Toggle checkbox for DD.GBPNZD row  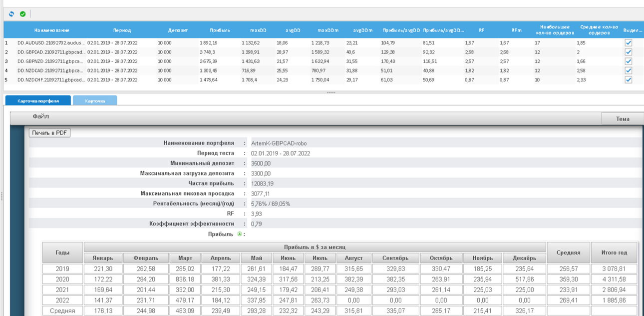pos(628,61)
